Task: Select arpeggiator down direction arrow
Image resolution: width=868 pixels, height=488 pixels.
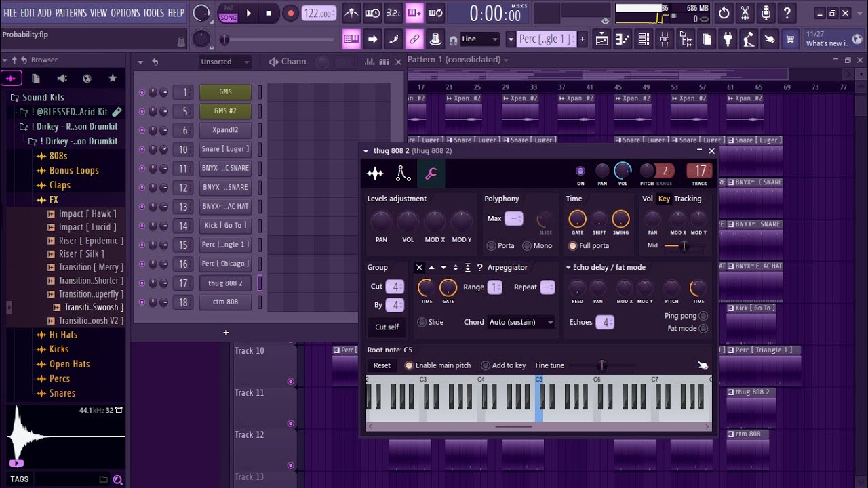Action: [443, 268]
